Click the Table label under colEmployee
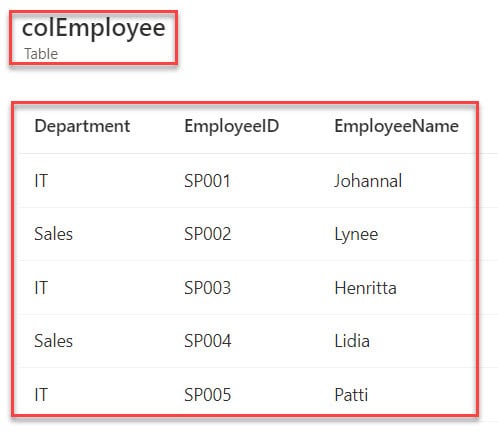The width and height of the screenshot is (498, 434). 41,54
